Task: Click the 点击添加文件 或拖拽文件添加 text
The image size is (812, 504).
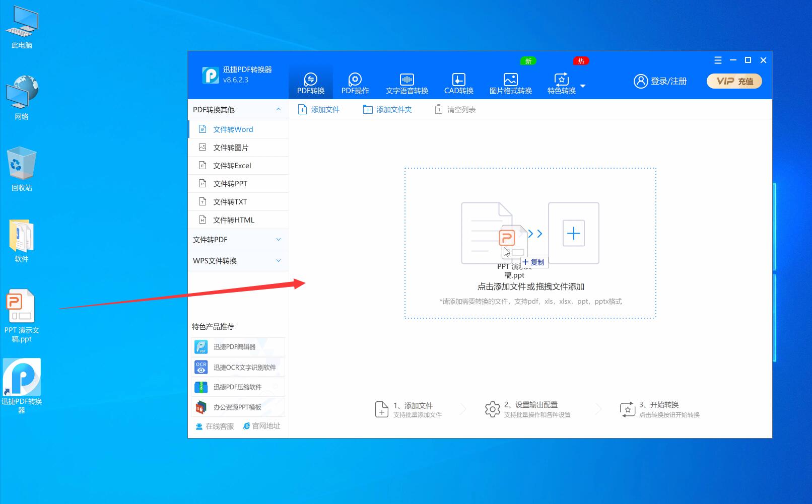Action: 530,286
